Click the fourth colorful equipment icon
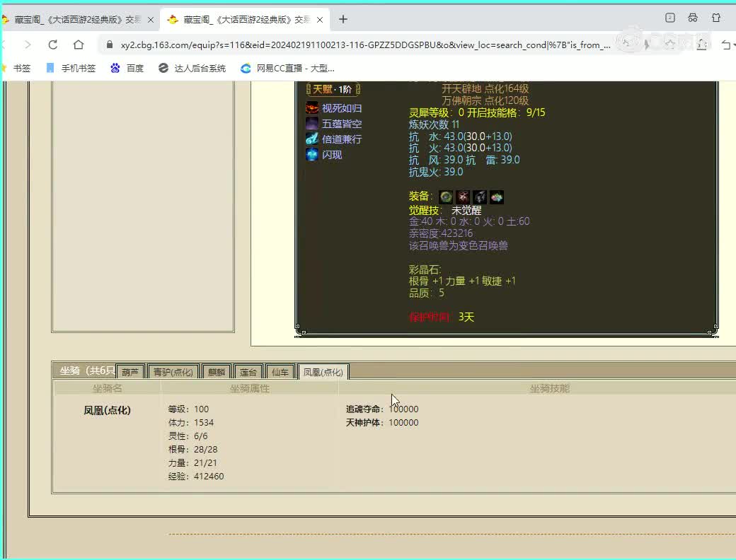Screen dimensions: 736x560 click(x=497, y=197)
